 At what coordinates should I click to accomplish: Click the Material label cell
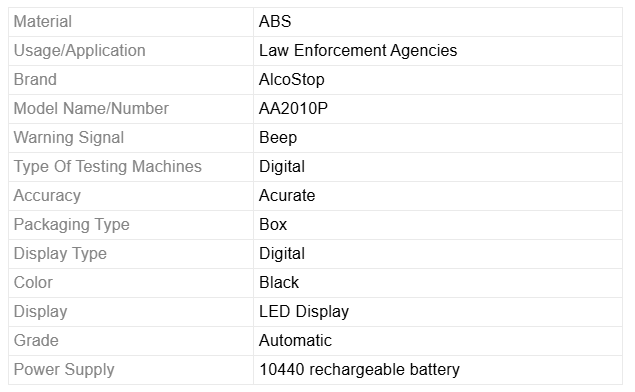click(x=131, y=22)
